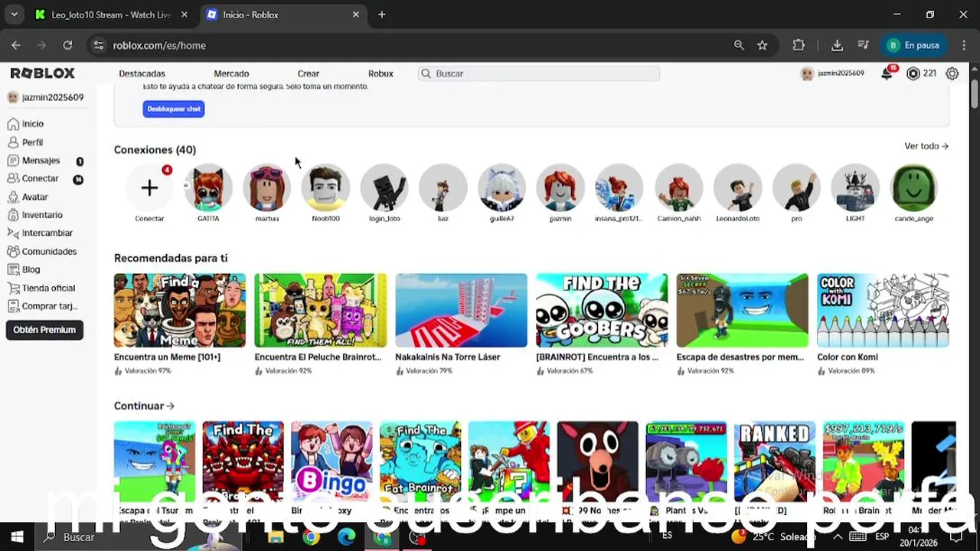Open the Robux balance icon showing 221
This screenshot has height=551, width=980.
(913, 73)
